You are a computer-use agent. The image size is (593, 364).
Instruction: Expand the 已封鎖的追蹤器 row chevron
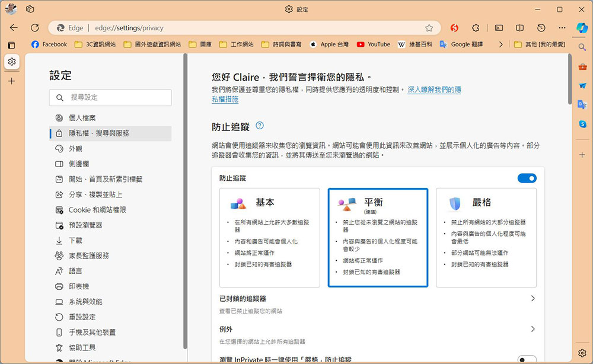[533, 299]
